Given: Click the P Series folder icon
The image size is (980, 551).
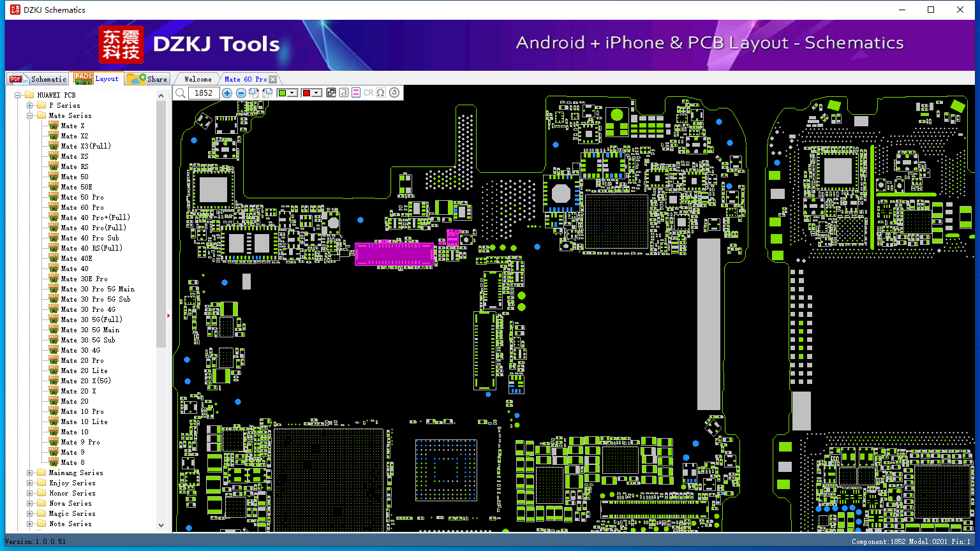Looking at the screenshot, I should point(41,105).
